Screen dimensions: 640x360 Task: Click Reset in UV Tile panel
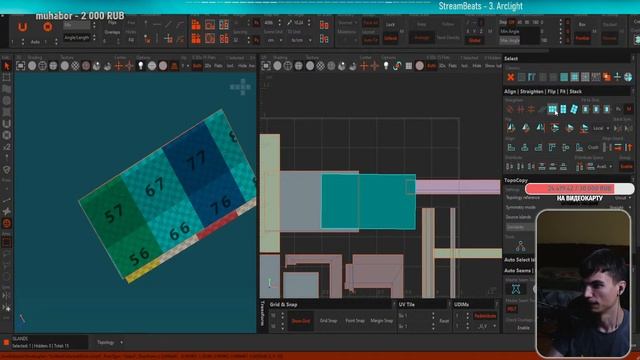coord(444,321)
